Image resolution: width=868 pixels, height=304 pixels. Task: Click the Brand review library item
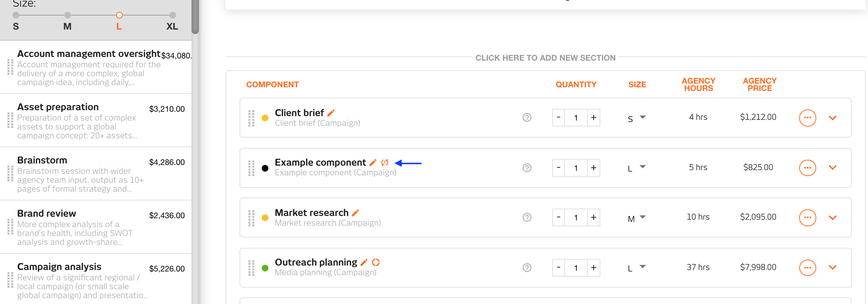pos(96,227)
